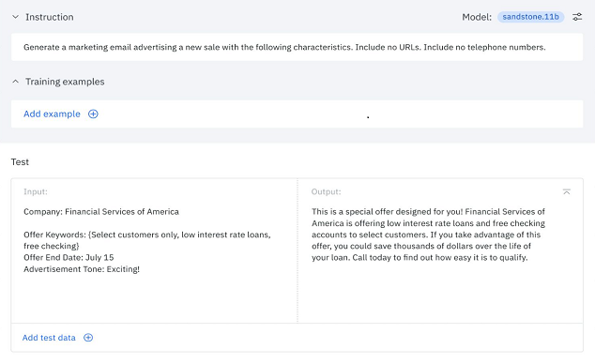Collapse the output panel via top-right icon
Viewport: 595px width, 364px height.
pos(567,192)
